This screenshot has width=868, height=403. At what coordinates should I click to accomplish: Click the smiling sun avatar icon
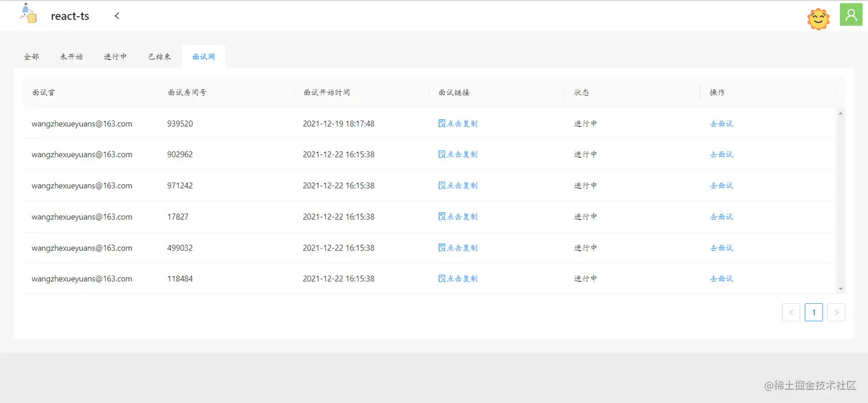(819, 19)
